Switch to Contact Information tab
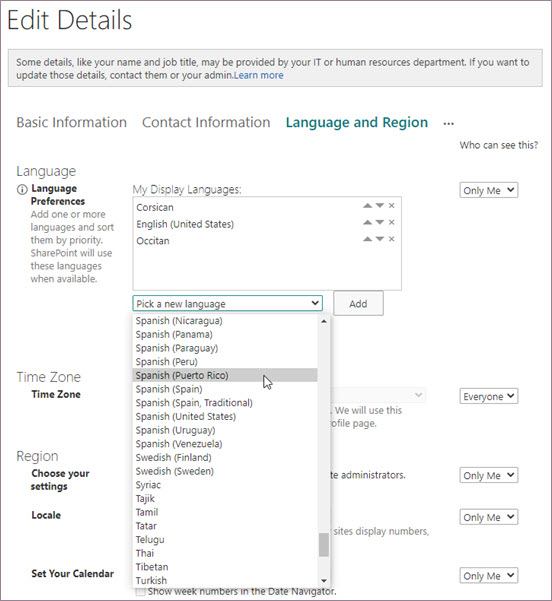 pos(206,122)
